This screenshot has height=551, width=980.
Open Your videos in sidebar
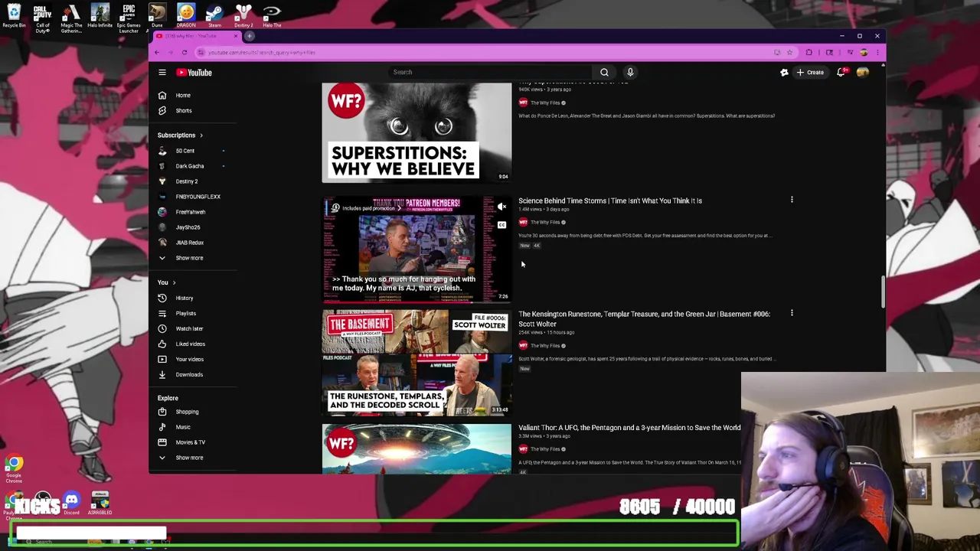click(x=191, y=359)
